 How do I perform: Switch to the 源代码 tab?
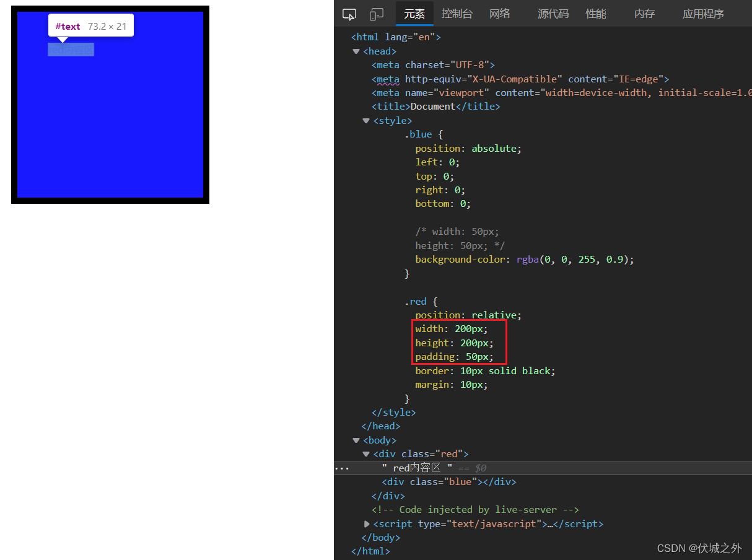(553, 14)
